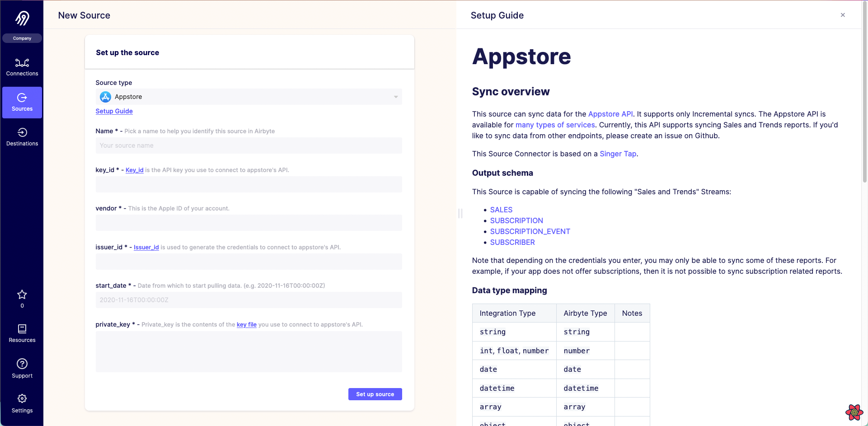Open Resources from the sidebar
The height and width of the screenshot is (426, 868).
coord(22,333)
